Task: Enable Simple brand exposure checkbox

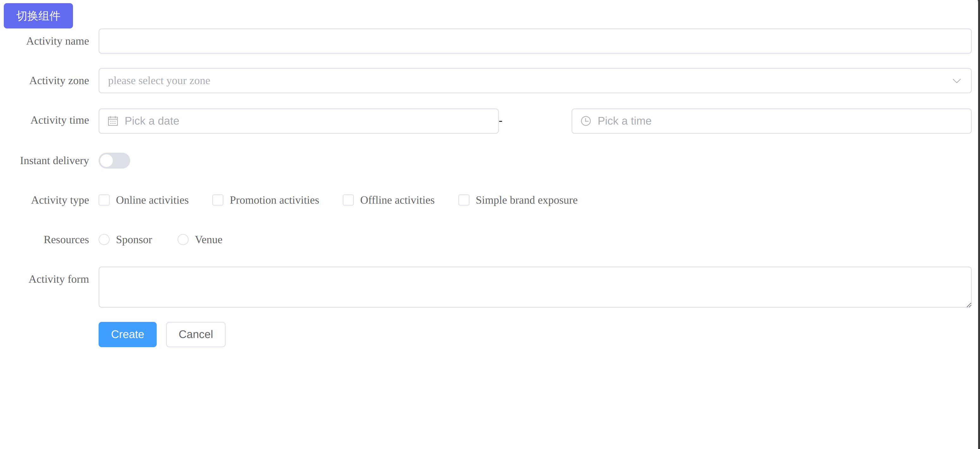Action: [463, 200]
